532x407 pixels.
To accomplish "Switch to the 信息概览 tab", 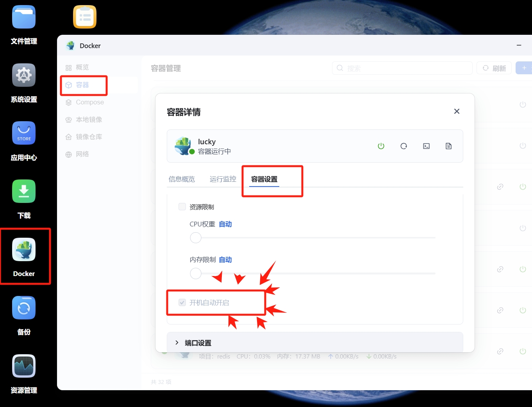I will (x=182, y=179).
